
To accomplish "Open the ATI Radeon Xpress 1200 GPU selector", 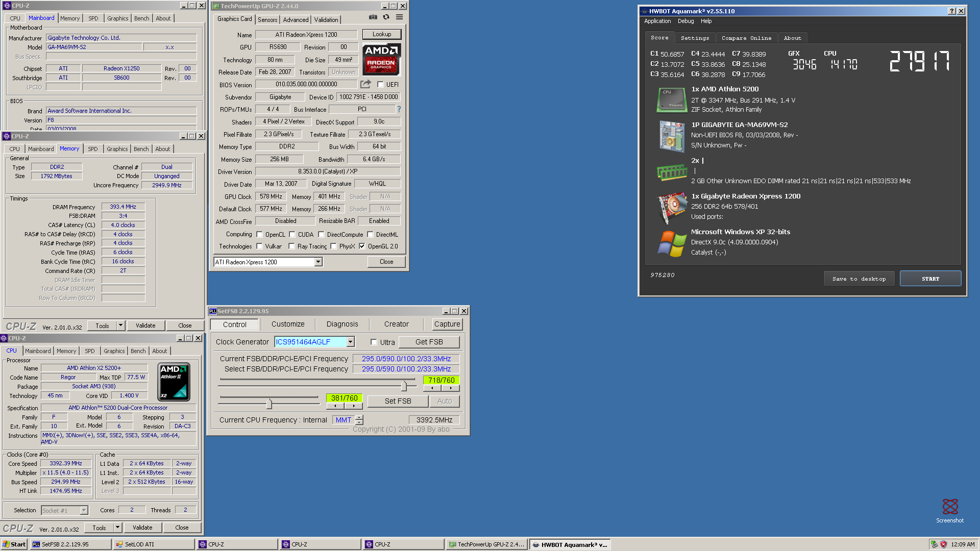I will (318, 262).
